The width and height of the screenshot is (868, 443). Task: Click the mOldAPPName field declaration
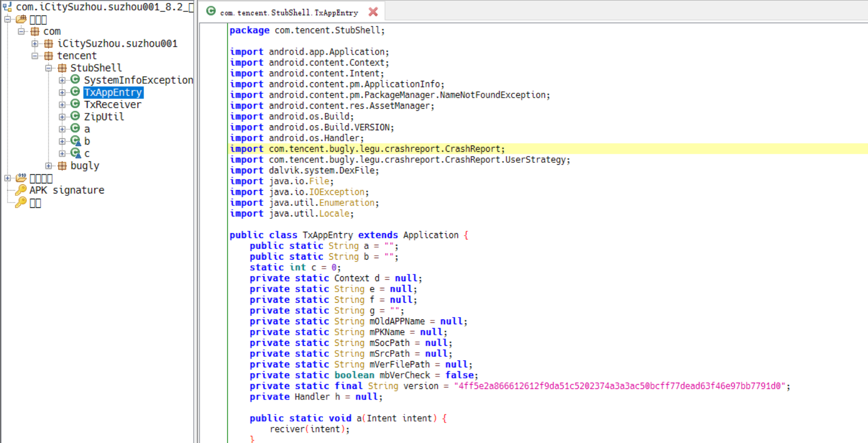click(x=359, y=321)
